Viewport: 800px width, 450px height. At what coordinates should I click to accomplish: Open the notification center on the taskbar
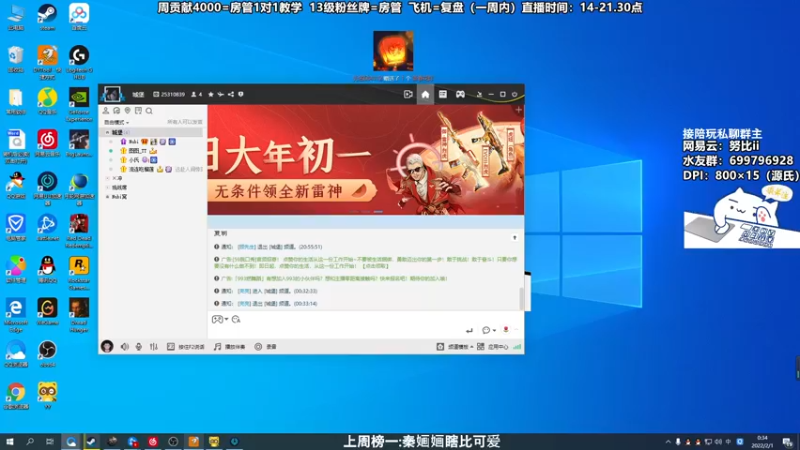(788, 442)
